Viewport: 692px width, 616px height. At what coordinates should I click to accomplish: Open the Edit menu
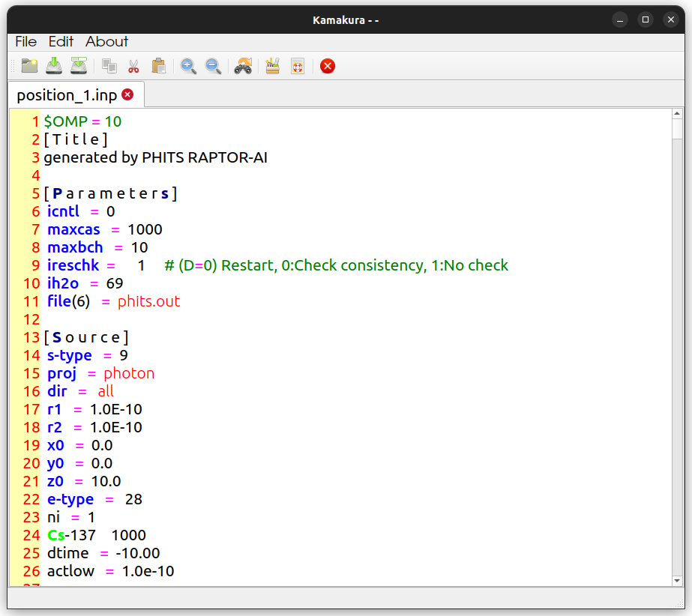(x=61, y=42)
